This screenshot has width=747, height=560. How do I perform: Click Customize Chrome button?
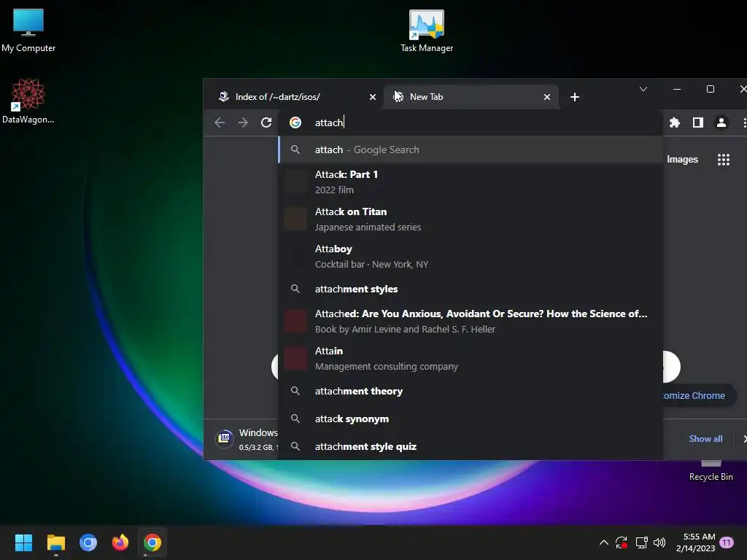click(x=700, y=396)
